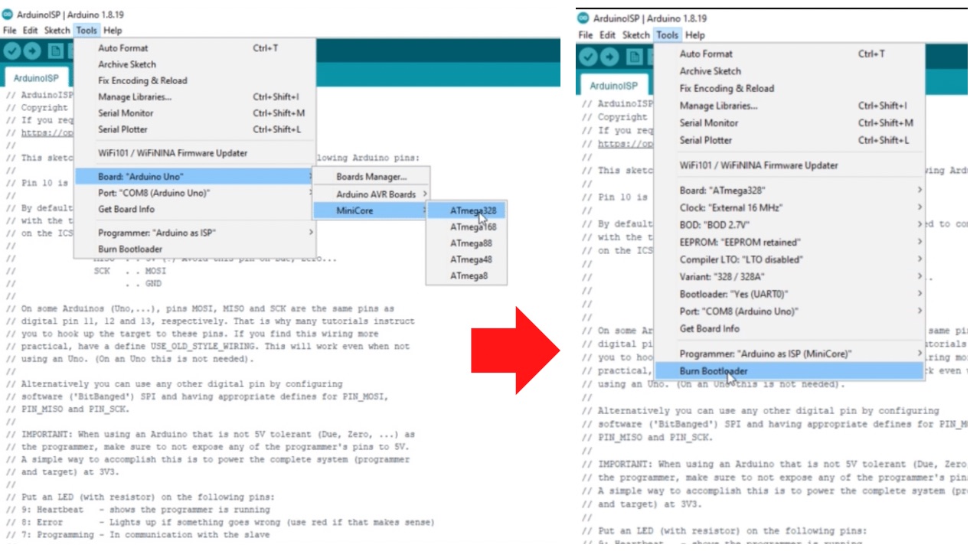980x551 pixels.
Task: Choose Archive Sketch in the left Tools menu
Action: tap(194, 64)
